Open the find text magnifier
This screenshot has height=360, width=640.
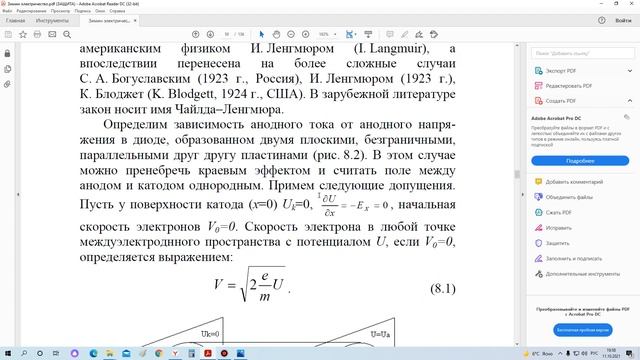coord(67,35)
